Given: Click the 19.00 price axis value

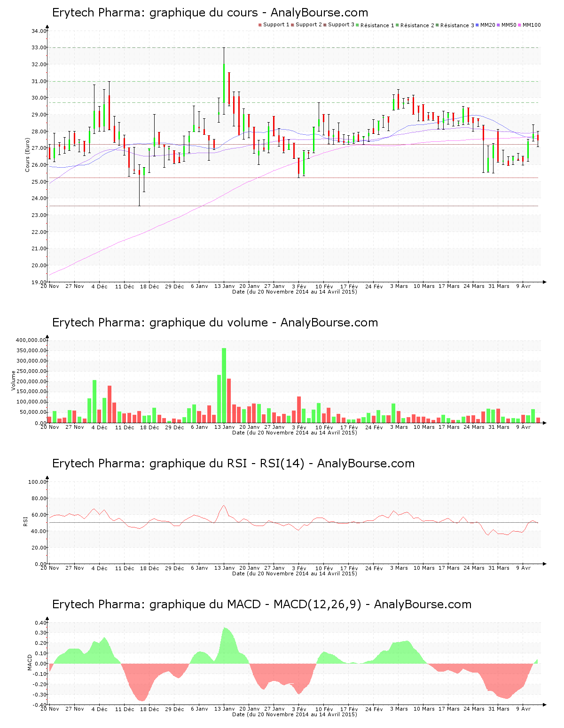Looking at the screenshot, I should click(39, 282).
